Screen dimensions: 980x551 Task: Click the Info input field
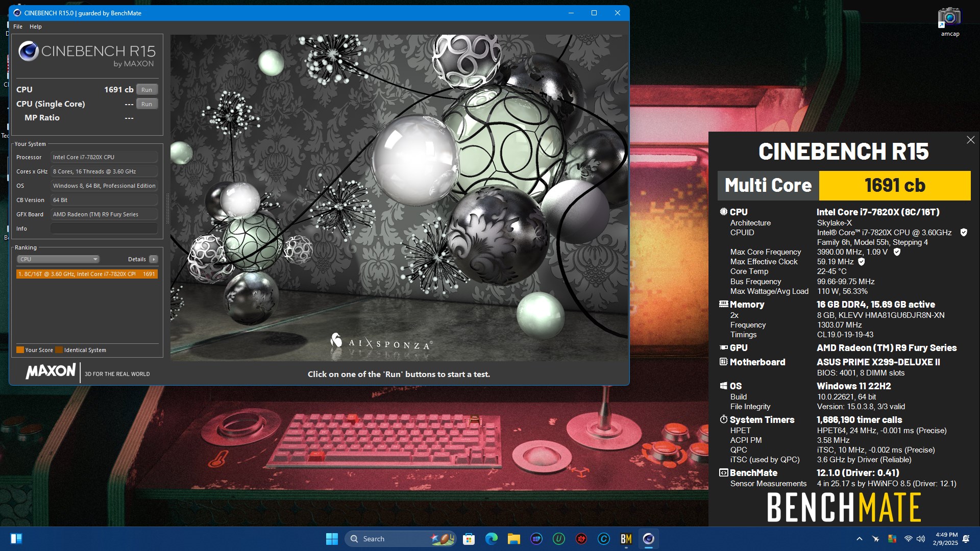pos(104,229)
